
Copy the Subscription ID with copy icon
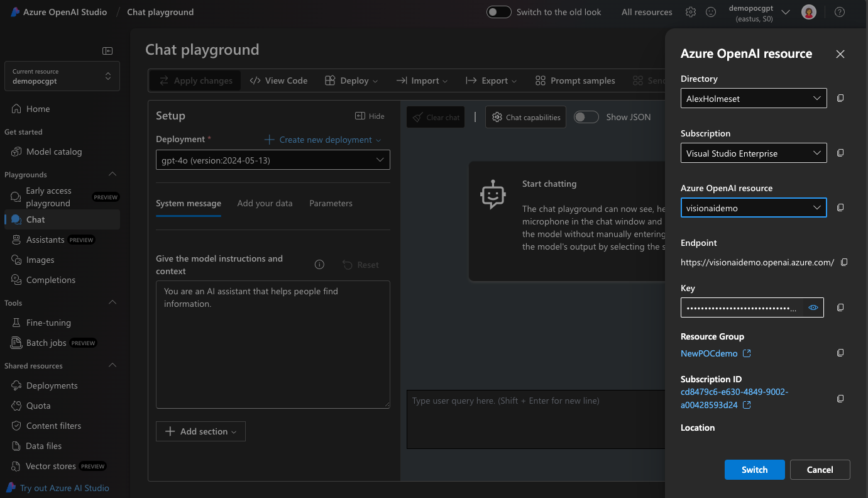(x=840, y=399)
